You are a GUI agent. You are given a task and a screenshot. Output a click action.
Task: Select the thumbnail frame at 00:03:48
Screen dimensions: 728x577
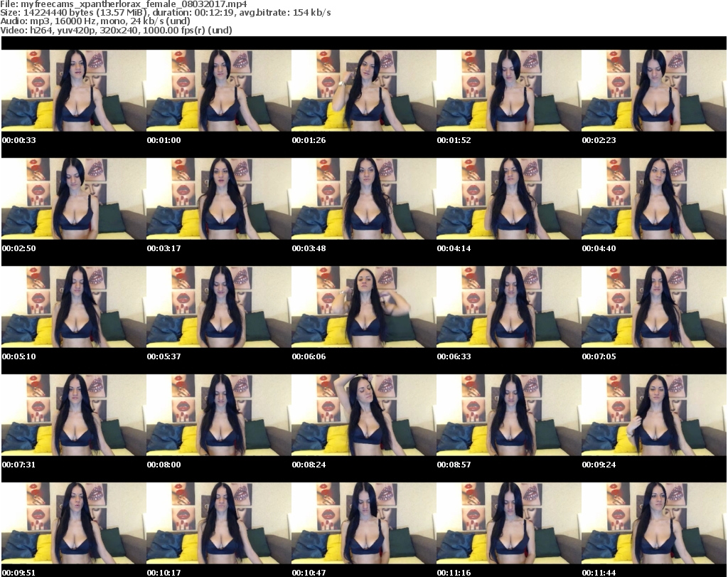pyautogui.click(x=363, y=198)
